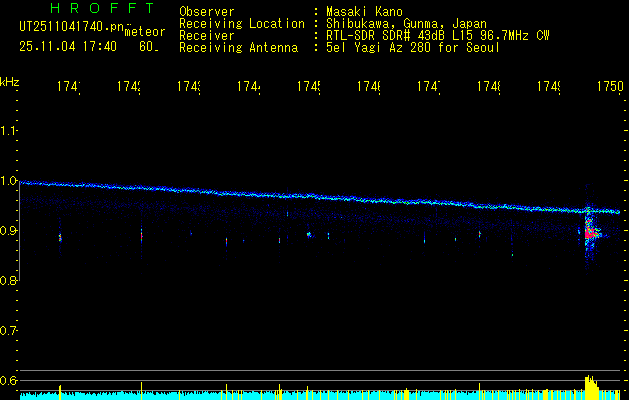
Task: Select the 0.7 kHz frequency label
Action: [10, 331]
